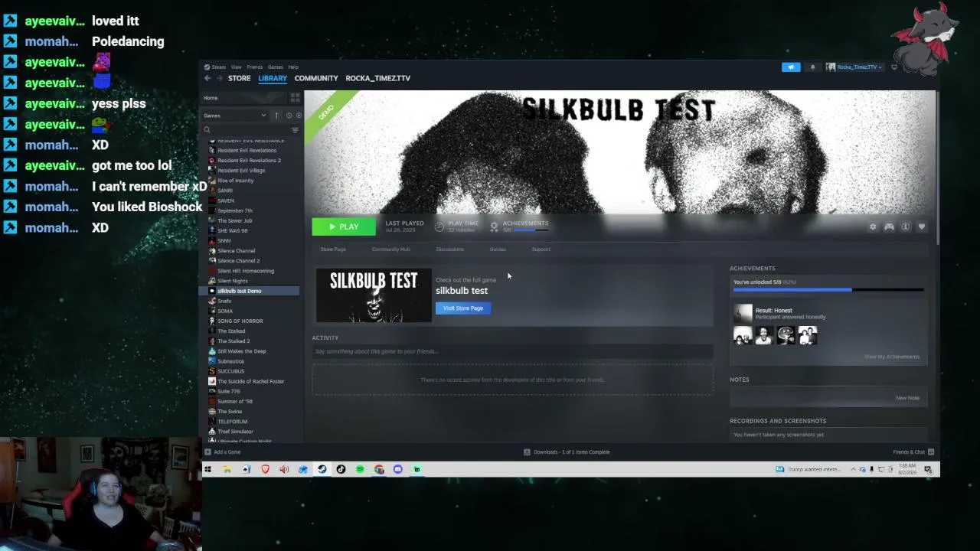Open game settings gear icon
The height and width of the screenshot is (551, 980).
click(873, 227)
